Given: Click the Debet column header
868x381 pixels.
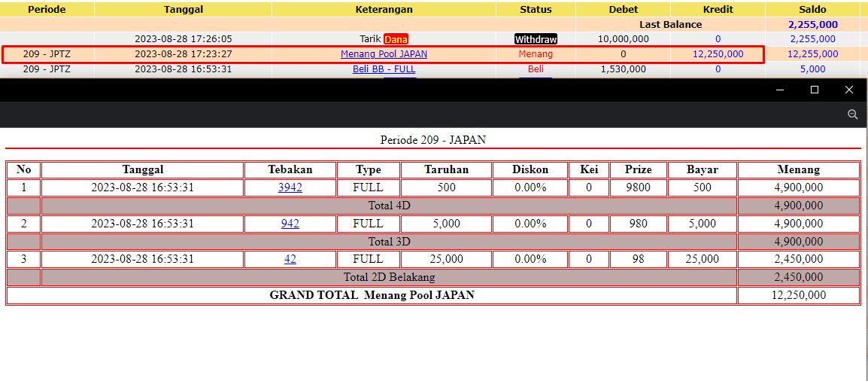Looking at the screenshot, I should click(624, 10).
